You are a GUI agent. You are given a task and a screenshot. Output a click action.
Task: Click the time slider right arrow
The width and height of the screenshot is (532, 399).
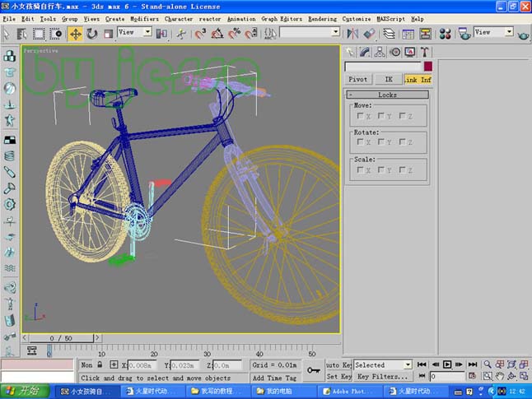coord(97,337)
